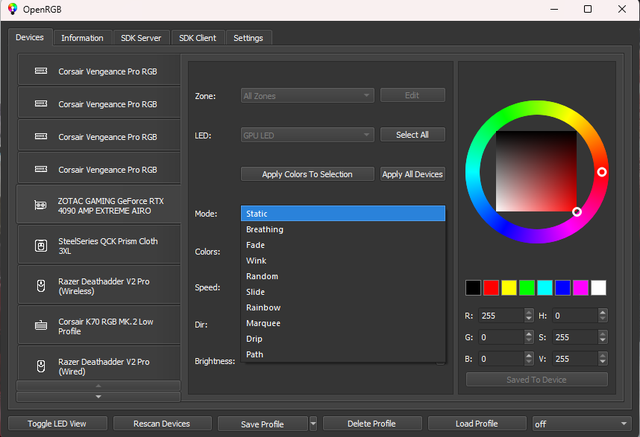Switch to the Devices tab
640x437 pixels.
click(30, 38)
